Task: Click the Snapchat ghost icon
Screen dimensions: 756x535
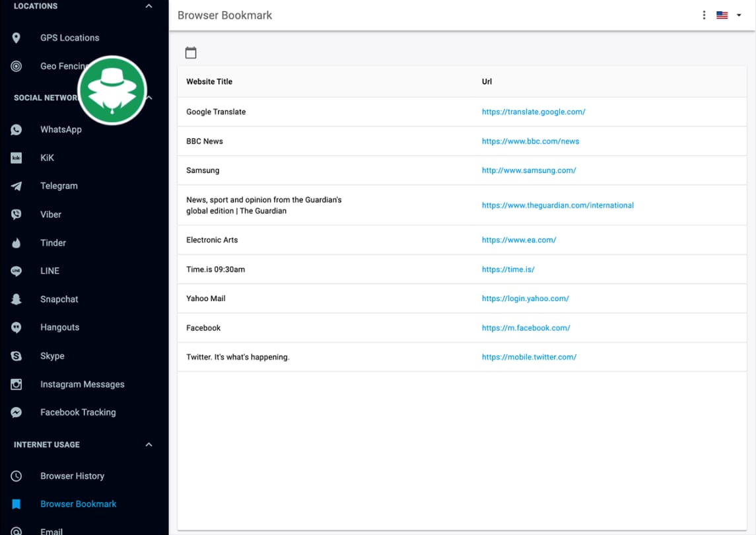Action: click(16, 299)
